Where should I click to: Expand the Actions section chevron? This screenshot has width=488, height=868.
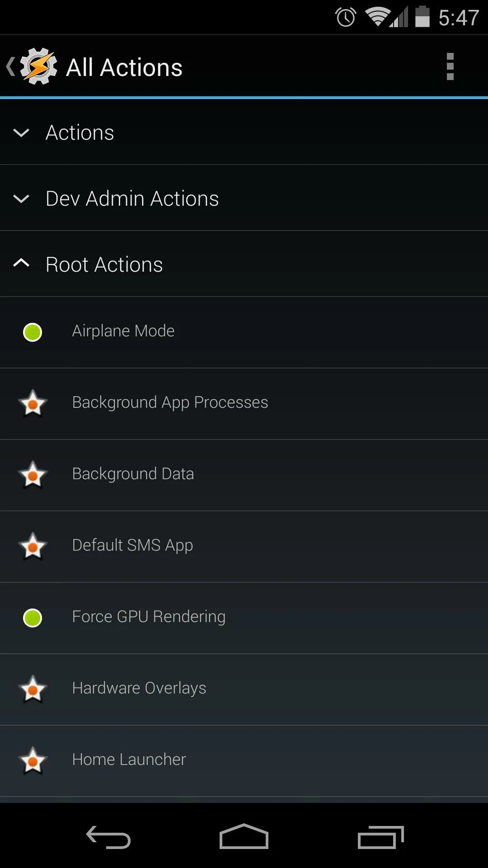click(x=21, y=133)
